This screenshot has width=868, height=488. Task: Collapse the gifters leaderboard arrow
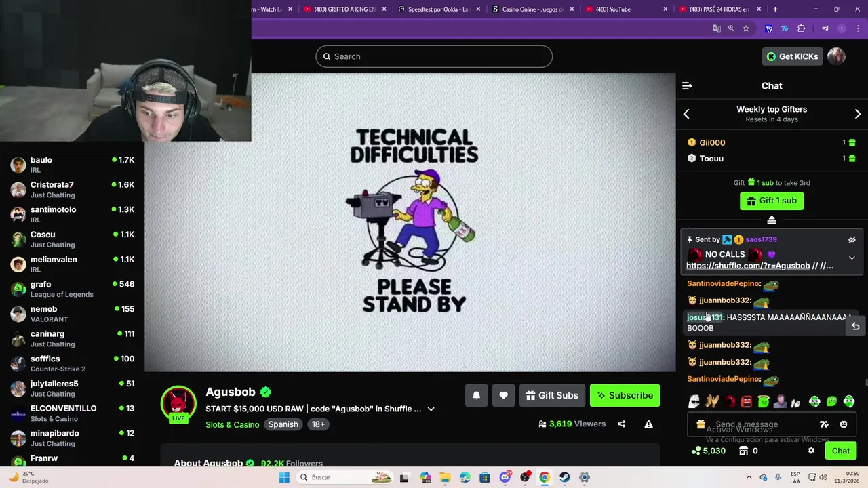[772, 220]
